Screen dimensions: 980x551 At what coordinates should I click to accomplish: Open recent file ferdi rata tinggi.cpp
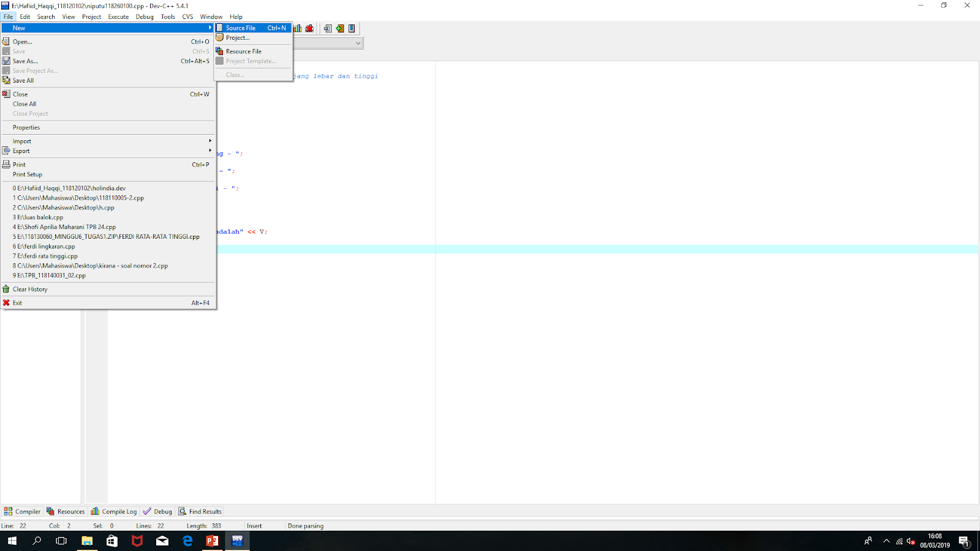click(x=108, y=256)
